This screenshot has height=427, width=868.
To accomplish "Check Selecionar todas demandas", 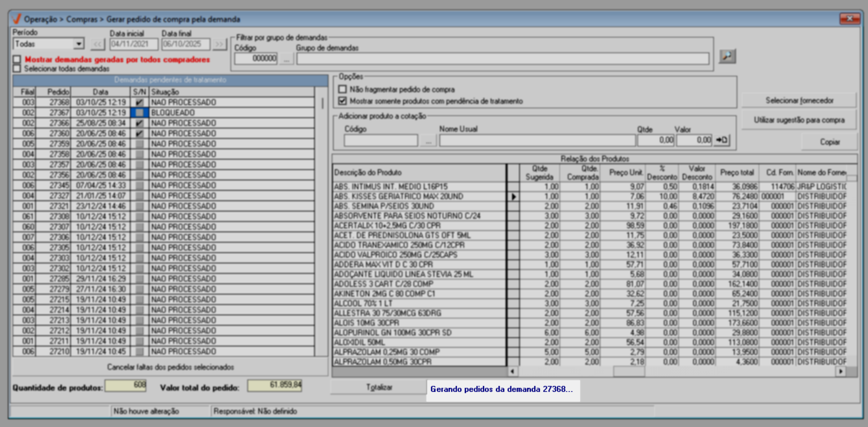I will (18, 68).
